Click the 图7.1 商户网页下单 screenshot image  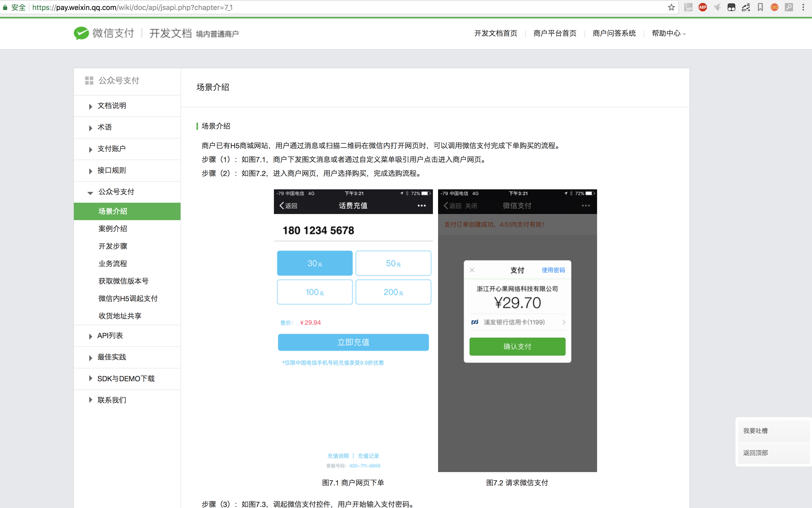point(353,331)
